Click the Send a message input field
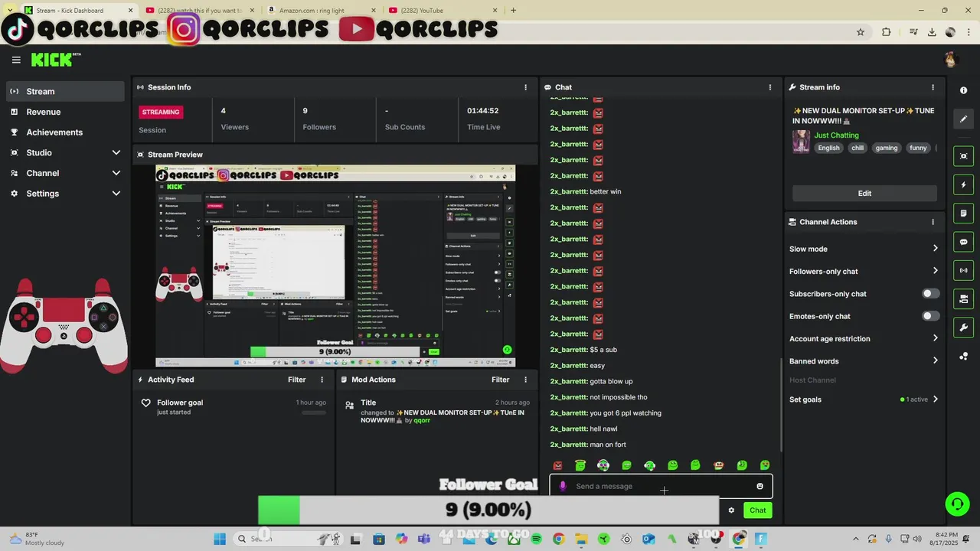Screen dimensions: 980x551 (661, 486)
